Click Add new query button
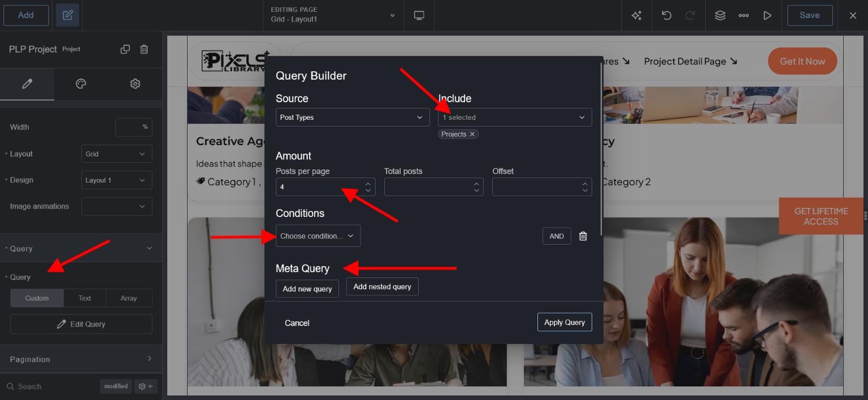This screenshot has width=868, height=400. click(307, 289)
